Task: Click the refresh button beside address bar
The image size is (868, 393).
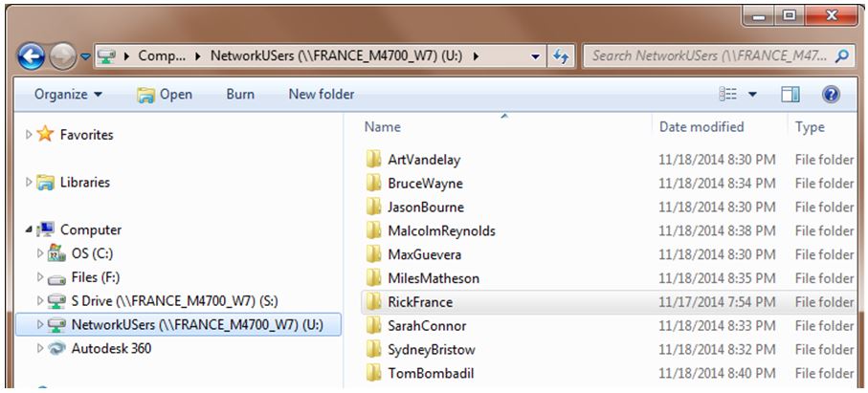Action: click(562, 55)
